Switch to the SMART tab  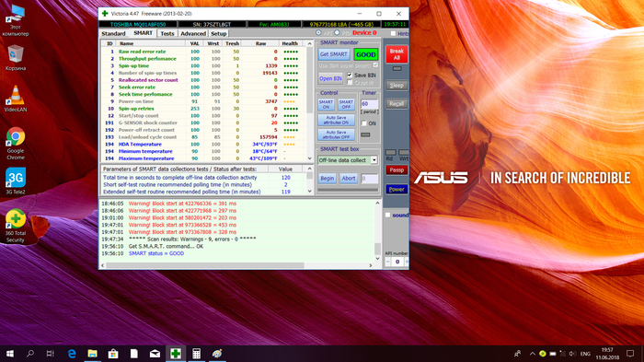[x=143, y=33]
